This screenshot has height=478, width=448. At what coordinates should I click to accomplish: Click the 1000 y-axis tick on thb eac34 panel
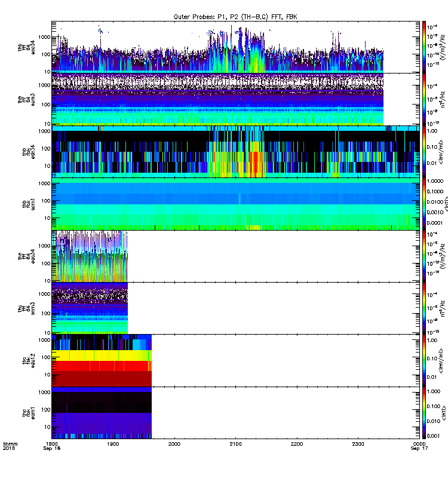click(44, 37)
